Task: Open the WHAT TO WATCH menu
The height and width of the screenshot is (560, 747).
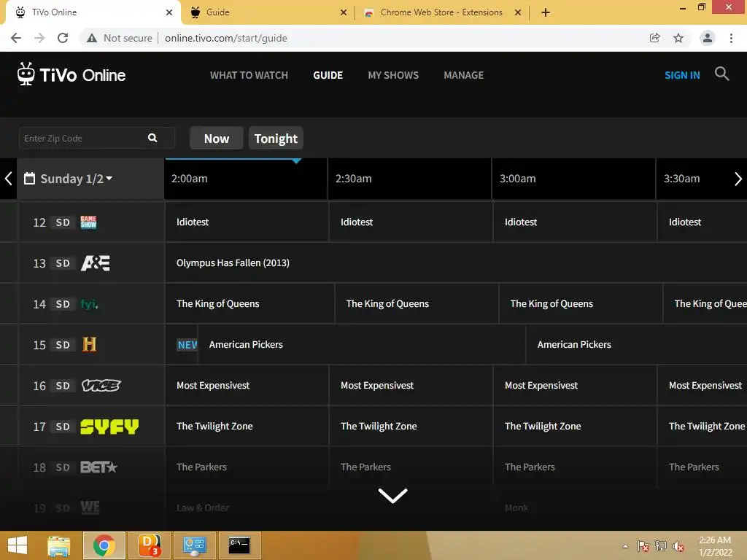Action: (249, 75)
